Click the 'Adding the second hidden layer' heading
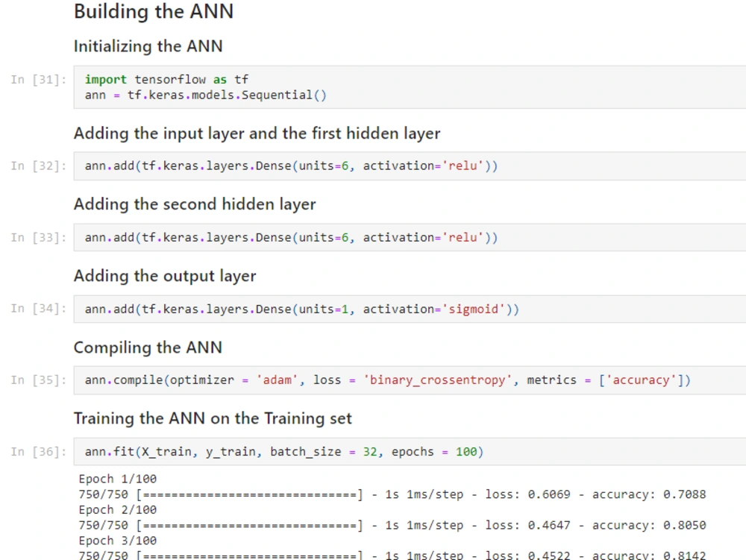The height and width of the screenshot is (560, 746). [195, 204]
